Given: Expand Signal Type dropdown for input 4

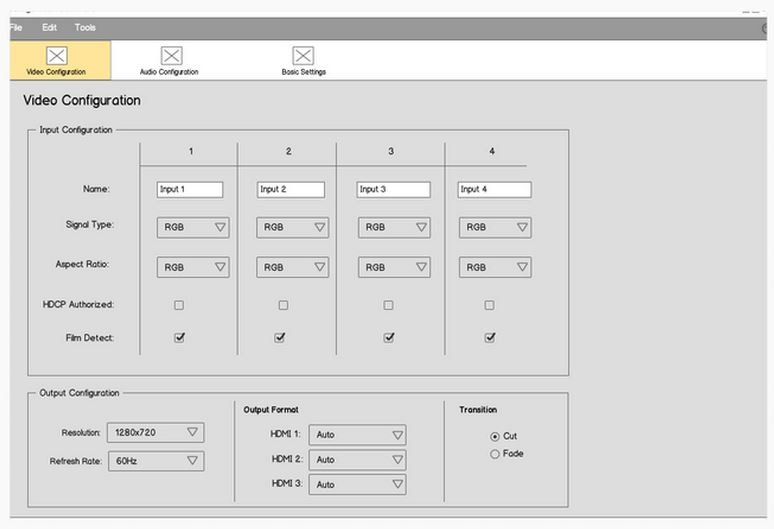Looking at the screenshot, I should [x=495, y=227].
